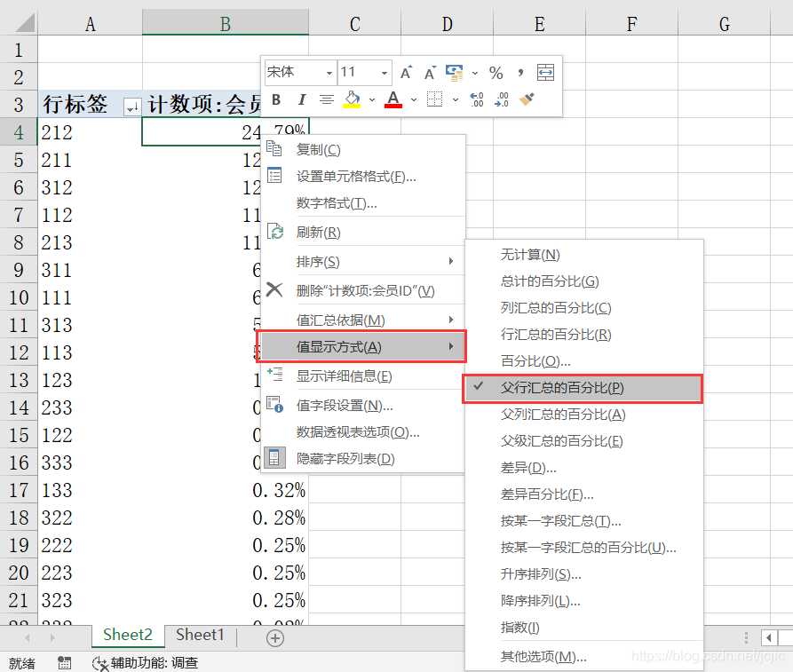Apply percent style format
Screen dimensions: 793x672
point(496,73)
